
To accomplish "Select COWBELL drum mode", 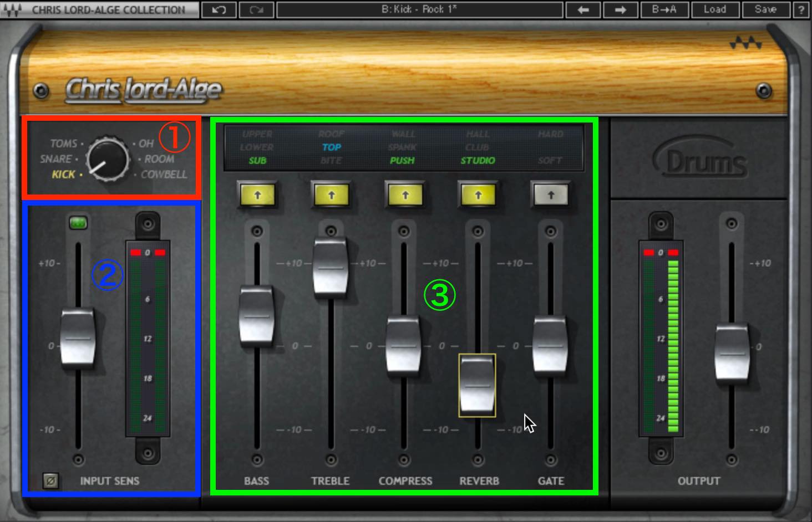I will pyautogui.click(x=164, y=175).
